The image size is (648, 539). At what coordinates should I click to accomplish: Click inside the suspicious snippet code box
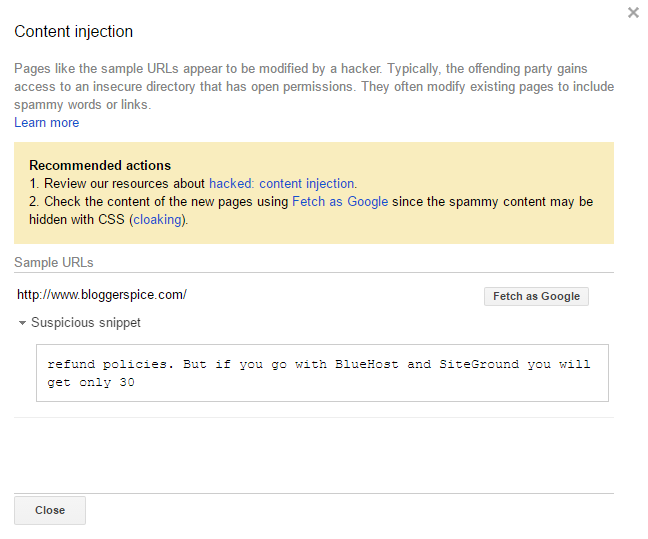click(x=322, y=373)
